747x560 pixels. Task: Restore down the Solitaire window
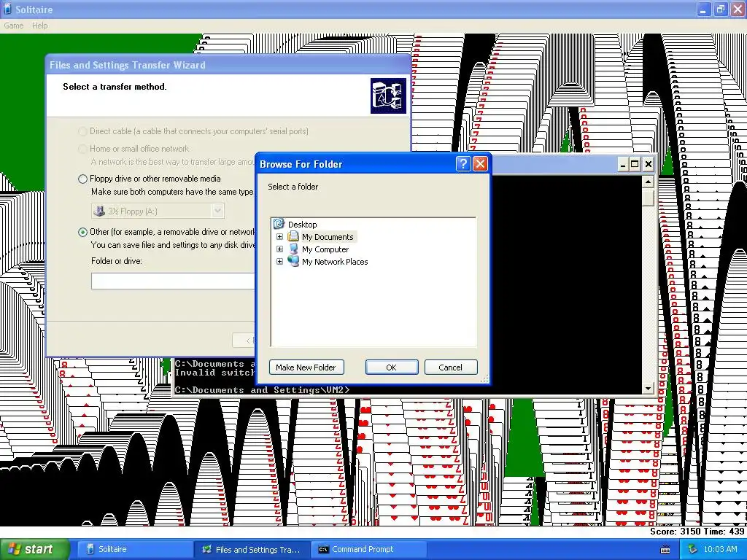pos(720,9)
